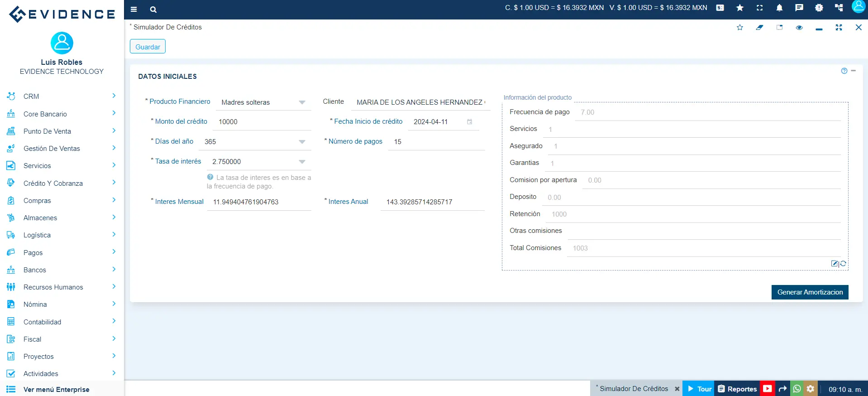Image resolution: width=868 pixels, height=396 pixels.
Task: Collapse the Datos Iniciales panel
Action: (854, 71)
